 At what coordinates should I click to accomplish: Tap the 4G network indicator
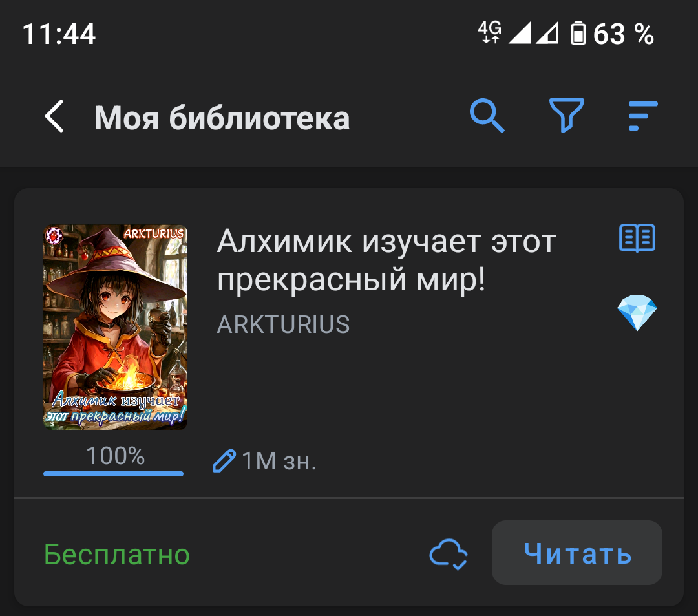[490, 32]
